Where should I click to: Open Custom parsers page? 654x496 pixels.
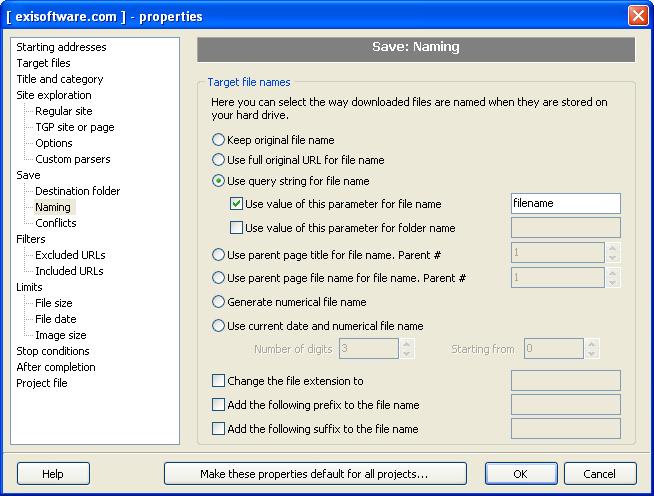point(73,159)
